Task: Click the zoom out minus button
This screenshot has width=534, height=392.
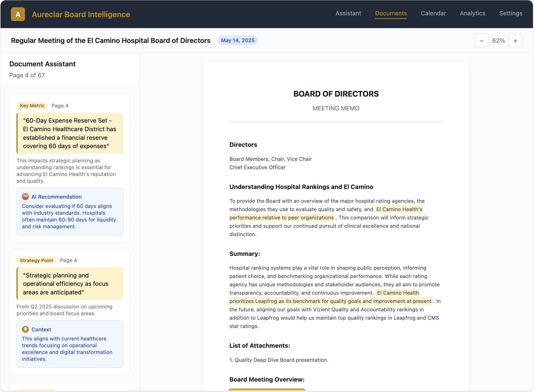Action: 481,41
